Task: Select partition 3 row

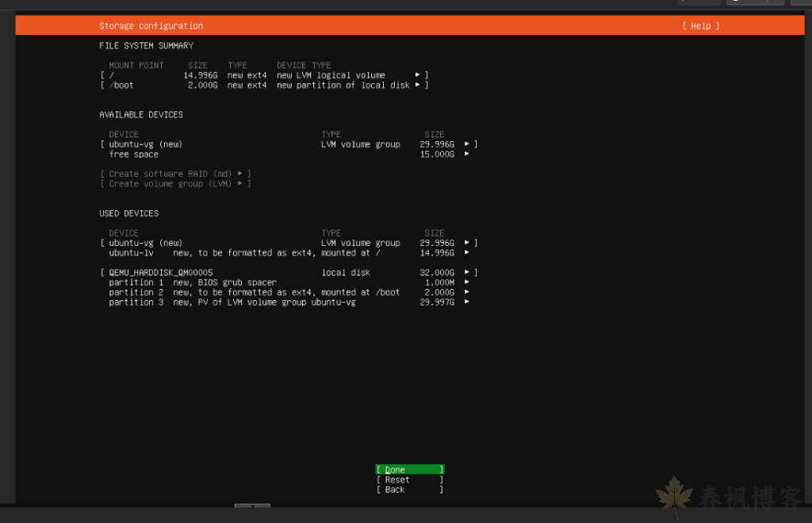Action: pos(289,302)
